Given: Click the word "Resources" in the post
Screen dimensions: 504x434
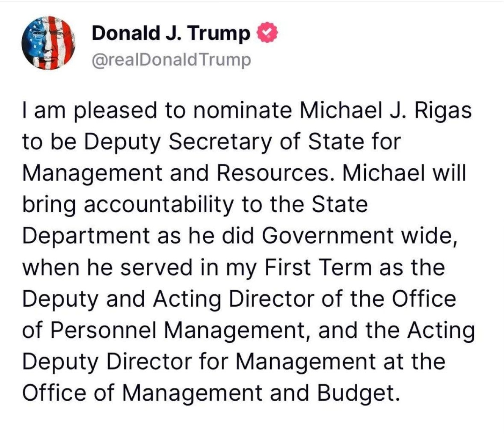Looking at the screenshot, I should 272,173.
